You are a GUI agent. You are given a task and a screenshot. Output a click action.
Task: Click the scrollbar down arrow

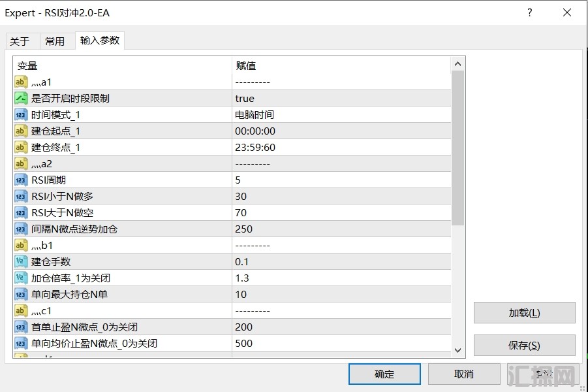[457, 350]
